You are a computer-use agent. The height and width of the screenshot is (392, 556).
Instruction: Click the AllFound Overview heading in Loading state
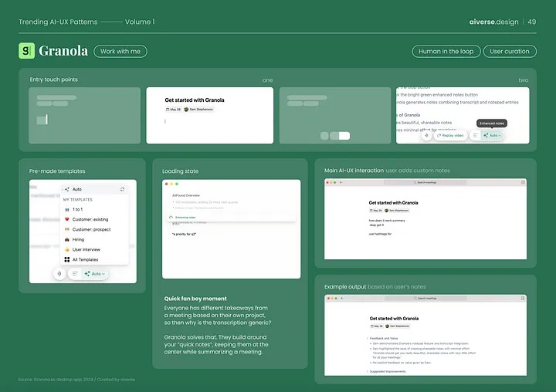coord(186,195)
